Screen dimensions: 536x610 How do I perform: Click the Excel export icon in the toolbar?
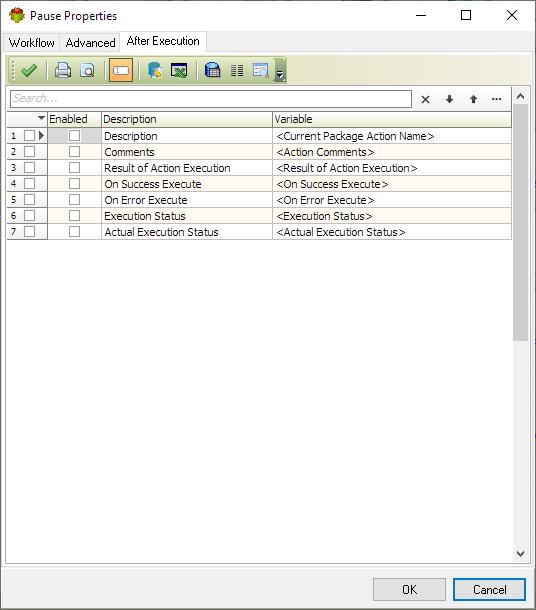point(179,70)
